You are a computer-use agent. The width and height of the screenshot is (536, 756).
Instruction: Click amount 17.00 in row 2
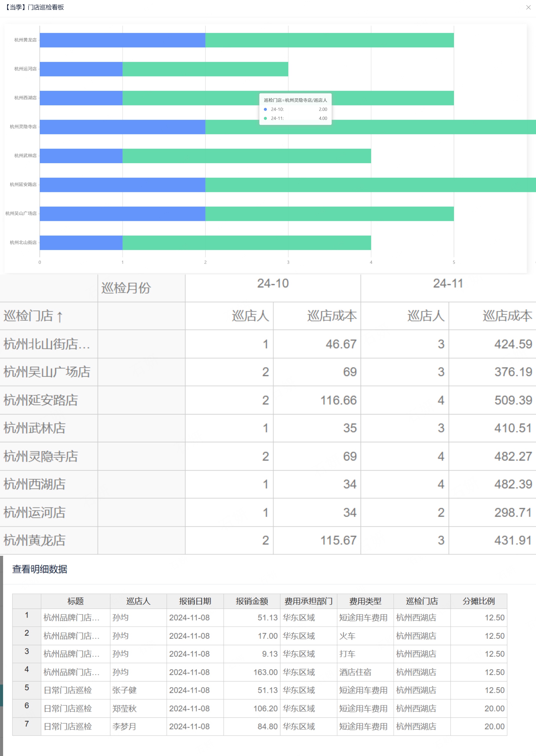pyautogui.click(x=268, y=636)
